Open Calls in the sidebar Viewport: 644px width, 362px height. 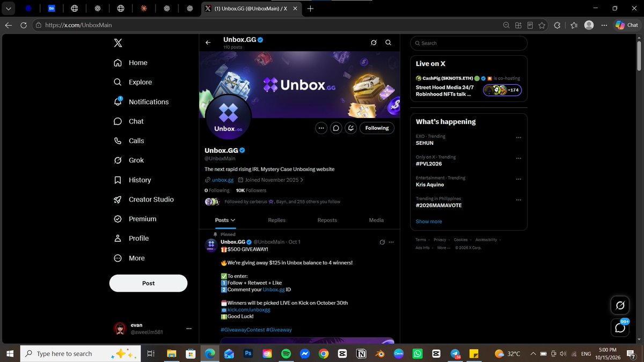[129, 141]
